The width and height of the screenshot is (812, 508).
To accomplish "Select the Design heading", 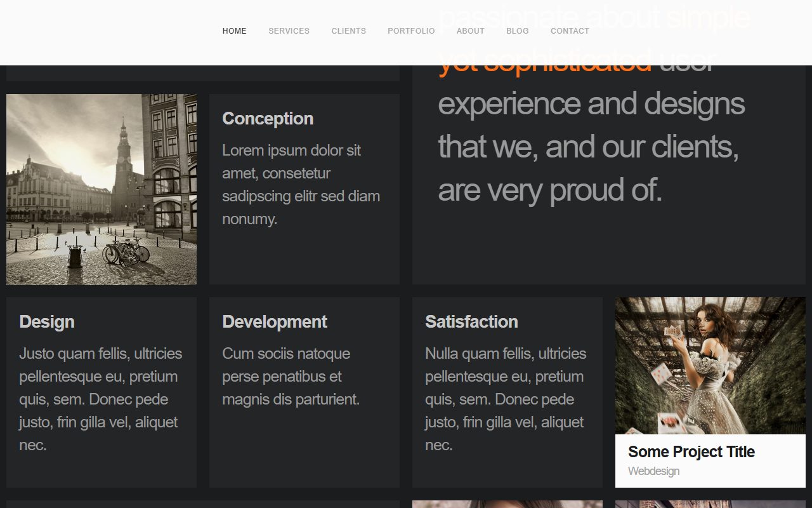I will 47,322.
